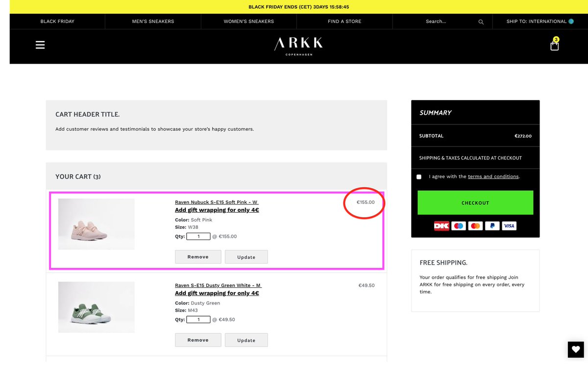The height and width of the screenshot is (373, 588).
Task: Click Size: W38 text
Action: [x=187, y=228]
